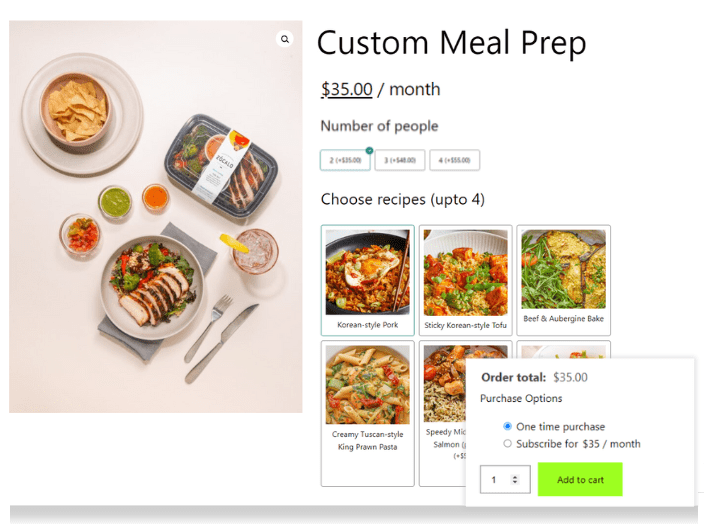Click the green Add to cart button
Image resolution: width=708 pixels, height=524 pixels.
coord(580,479)
